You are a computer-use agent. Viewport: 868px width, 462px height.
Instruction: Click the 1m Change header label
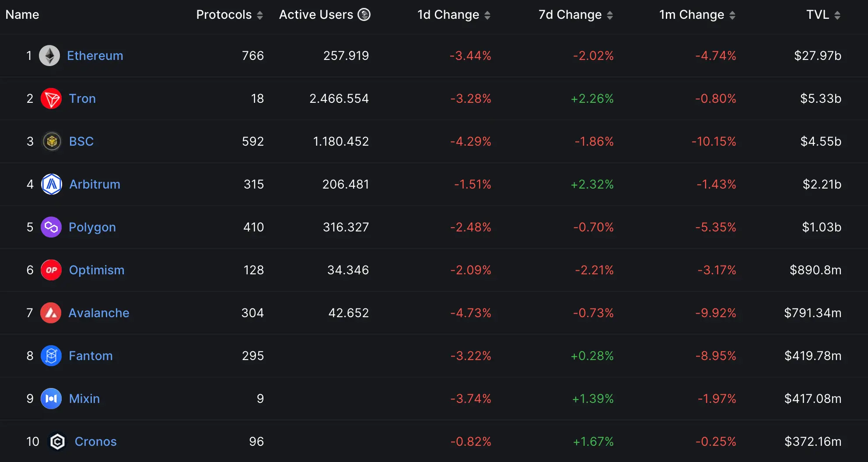pos(692,15)
